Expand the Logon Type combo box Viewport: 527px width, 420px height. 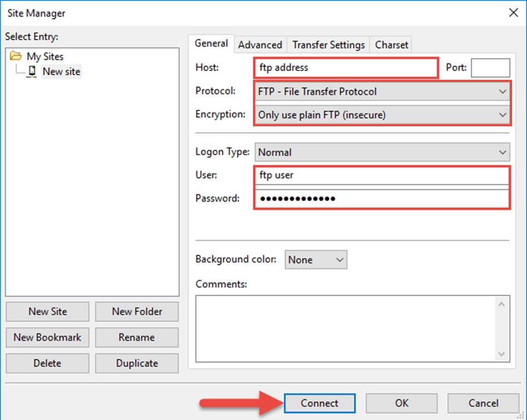click(382, 152)
